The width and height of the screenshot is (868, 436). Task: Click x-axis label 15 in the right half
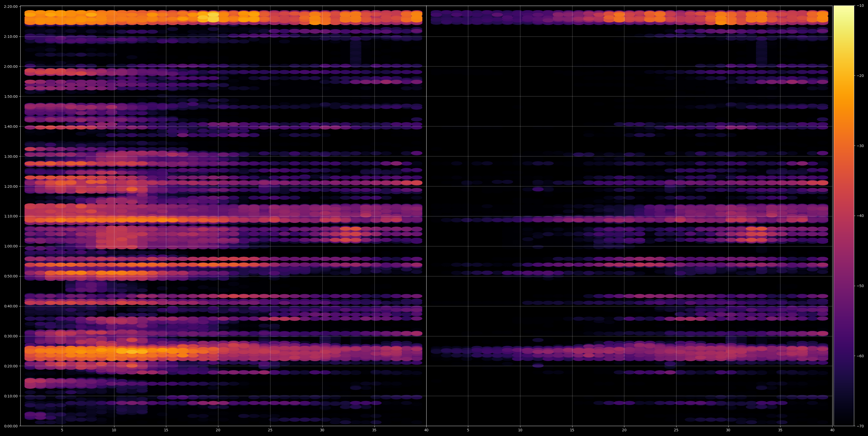coord(572,430)
